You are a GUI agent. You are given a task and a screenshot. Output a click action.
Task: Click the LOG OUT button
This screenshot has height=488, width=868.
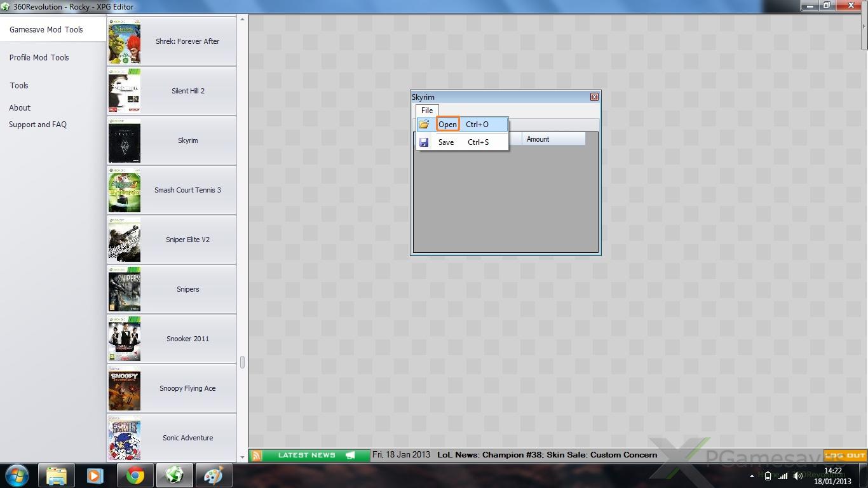(x=844, y=456)
